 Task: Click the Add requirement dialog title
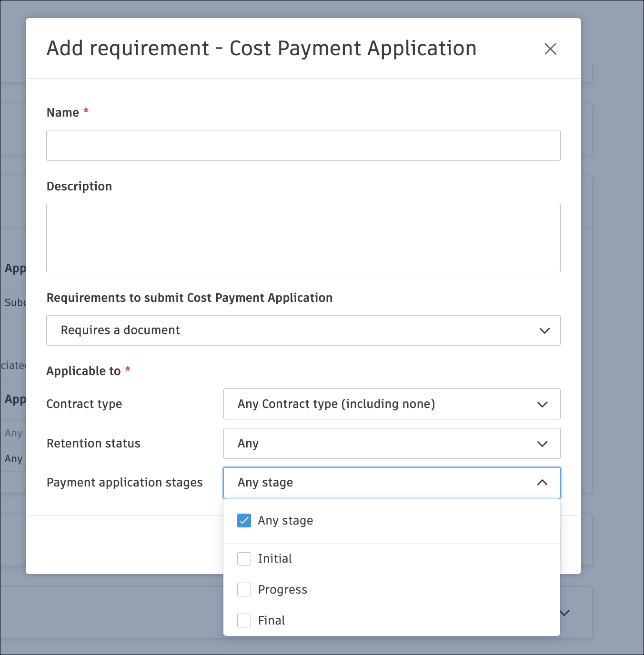pos(262,48)
